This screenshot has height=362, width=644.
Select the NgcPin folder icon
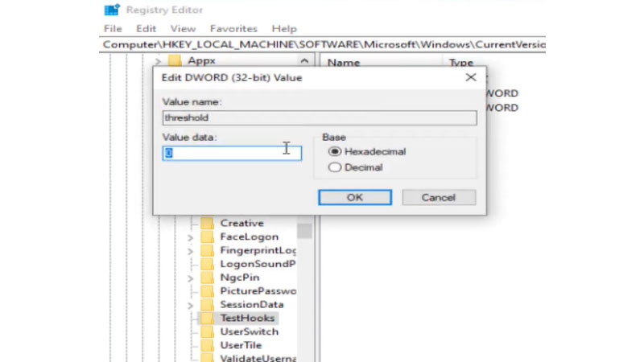point(208,278)
